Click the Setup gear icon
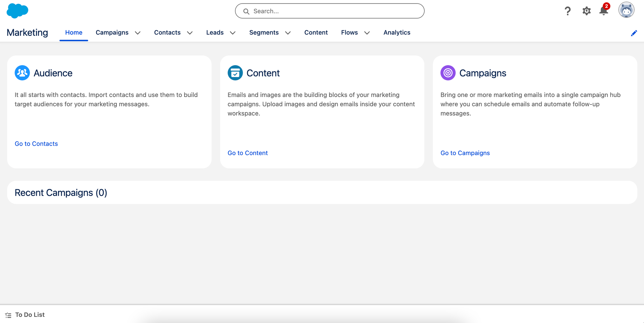 point(586,11)
